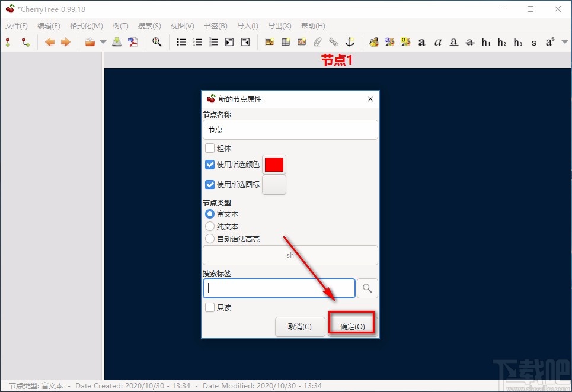Open the 编辑(E) menu
Screen dimensions: 572x392
(x=49, y=26)
